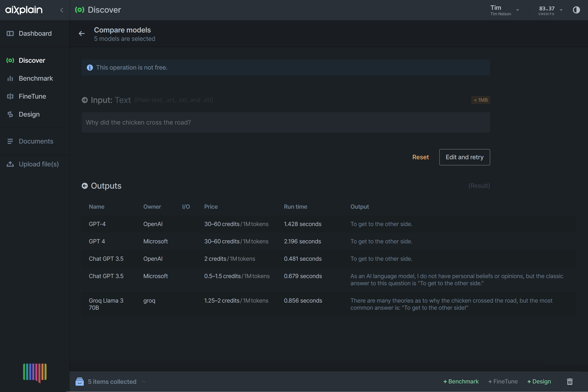Click the info icon in the notice
Screen dimensions: 588x392
click(x=90, y=68)
